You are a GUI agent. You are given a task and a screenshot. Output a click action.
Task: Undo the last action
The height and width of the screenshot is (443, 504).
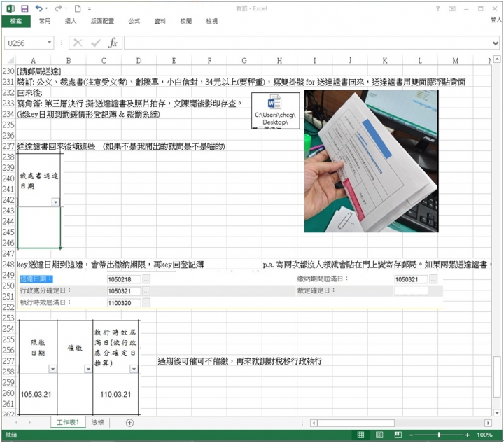[39, 8]
